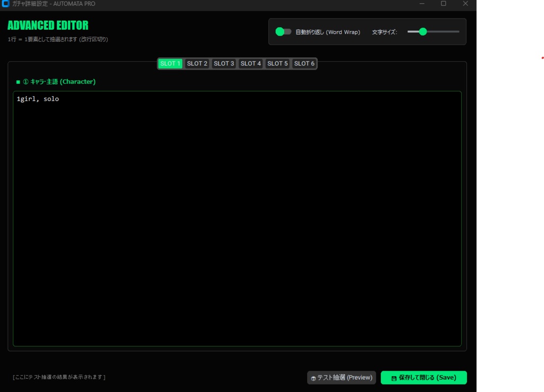Viewport: 544px width, 392px height.
Task: Minimize the AUTOMATA PRO window
Action: (422, 4)
